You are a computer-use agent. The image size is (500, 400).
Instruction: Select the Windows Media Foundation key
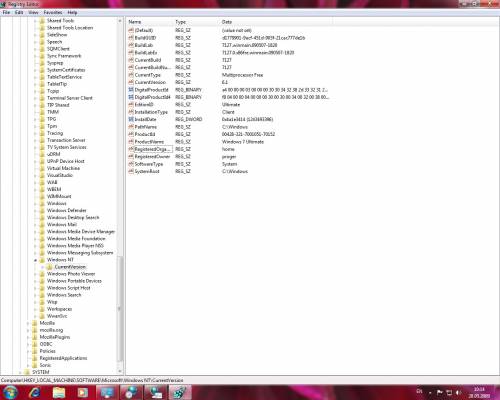point(76,239)
